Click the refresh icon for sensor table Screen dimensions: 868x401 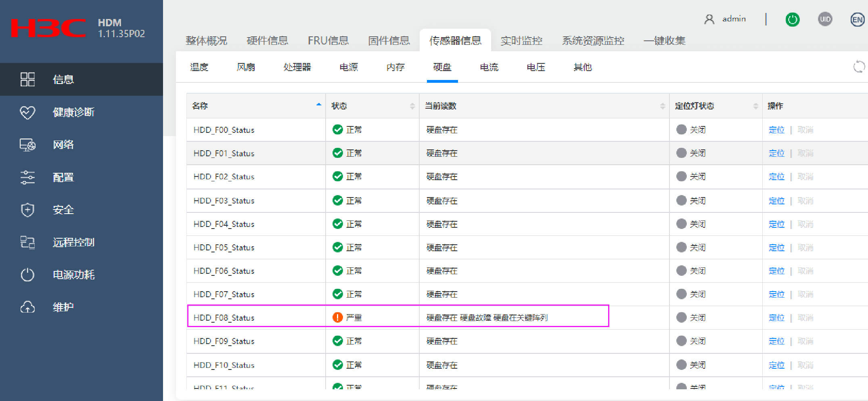point(859,67)
